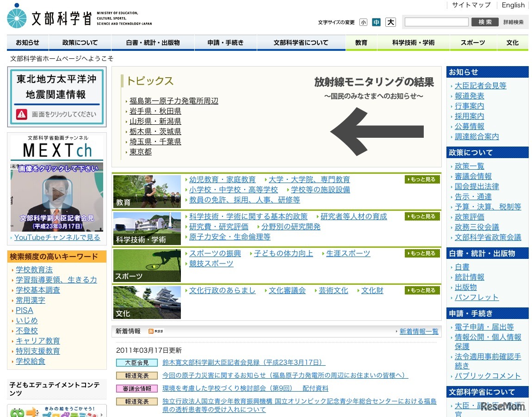Click the sports tennis image
Image resolution: width=532 pixels, height=417 pixels.
[147, 265]
